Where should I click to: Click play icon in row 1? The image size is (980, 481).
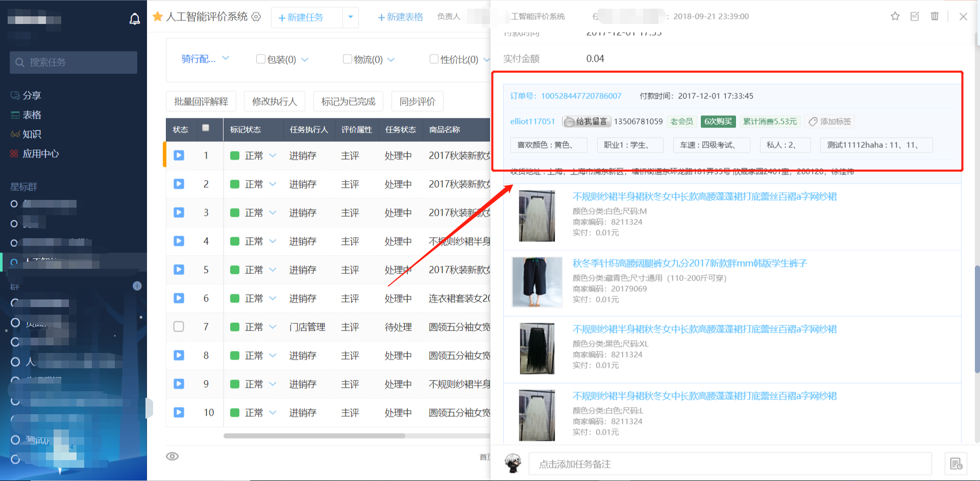[179, 155]
